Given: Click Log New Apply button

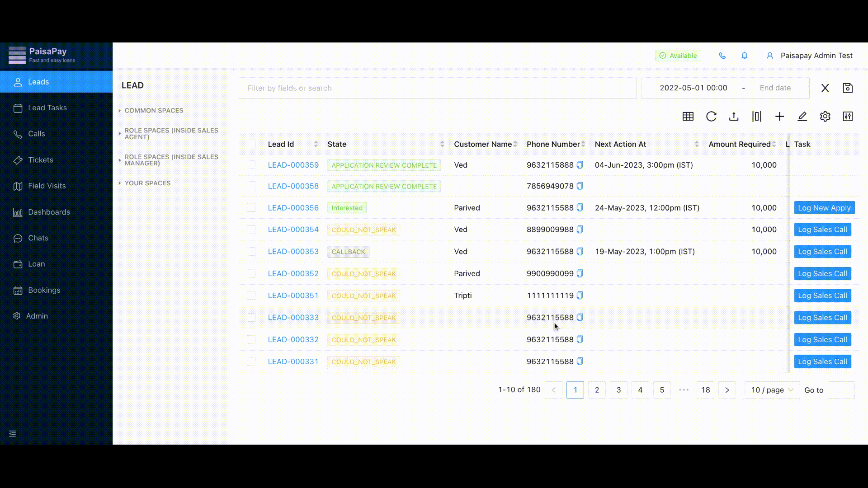Looking at the screenshot, I should point(824,208).
